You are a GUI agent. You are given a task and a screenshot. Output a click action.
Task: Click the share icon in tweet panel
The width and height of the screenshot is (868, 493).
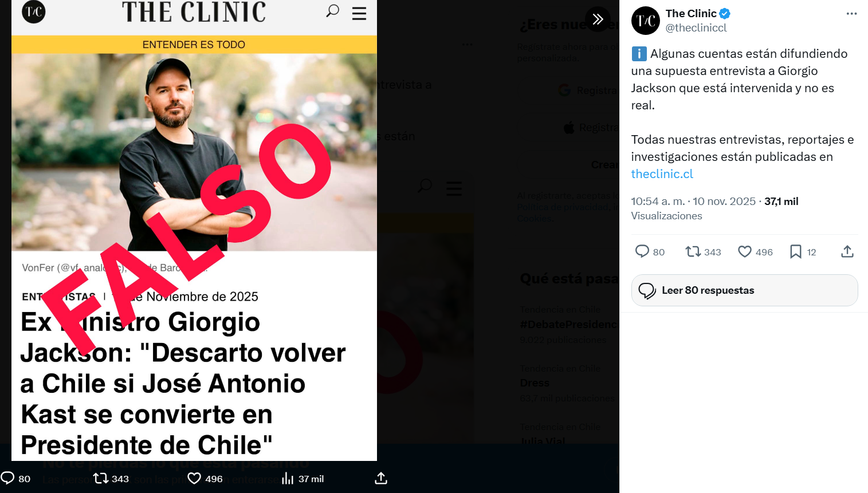tap(847, 251)
